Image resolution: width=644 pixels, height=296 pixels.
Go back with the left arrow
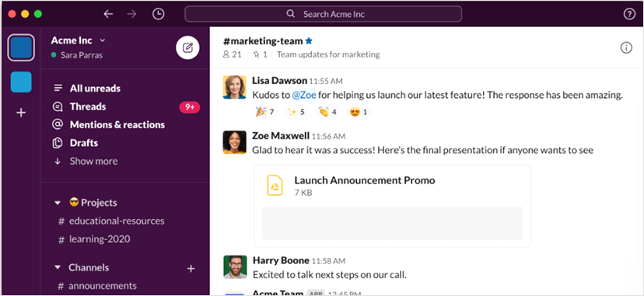pos(108,14)
